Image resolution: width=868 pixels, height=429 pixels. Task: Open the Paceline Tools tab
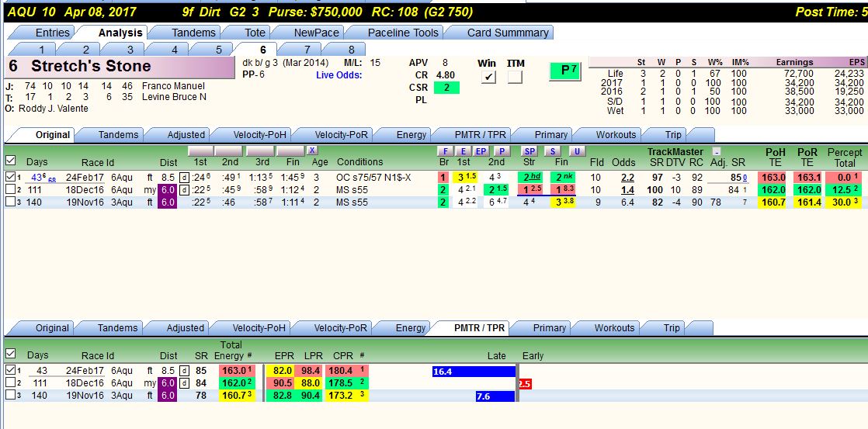click(403, 33)
